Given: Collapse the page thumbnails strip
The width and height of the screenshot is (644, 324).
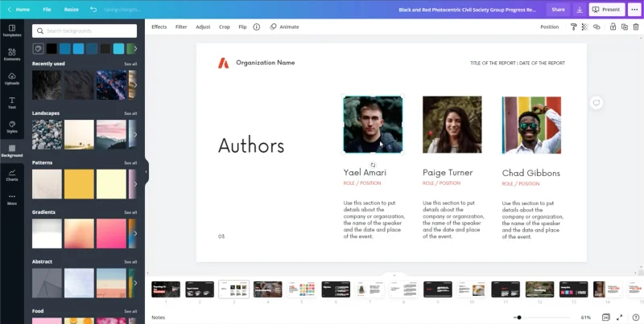Looking at the screenshot, I should [394, 275].
